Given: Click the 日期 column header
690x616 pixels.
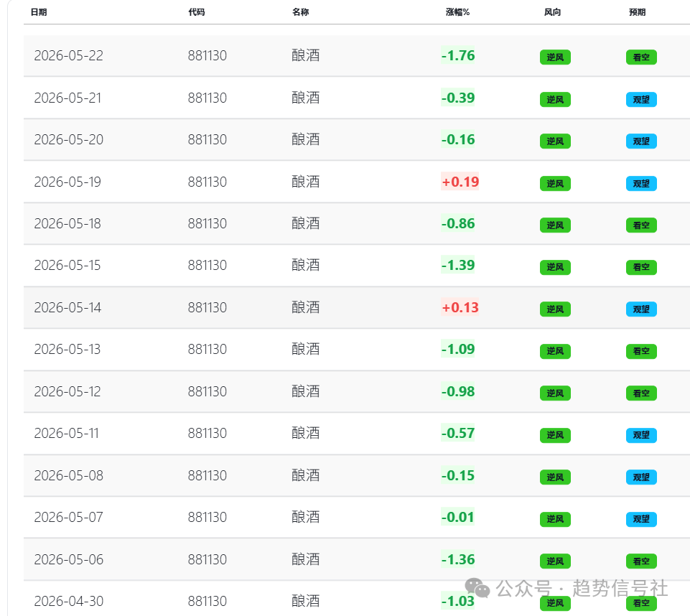Looking at the screenshot, I should pos(39,12).
